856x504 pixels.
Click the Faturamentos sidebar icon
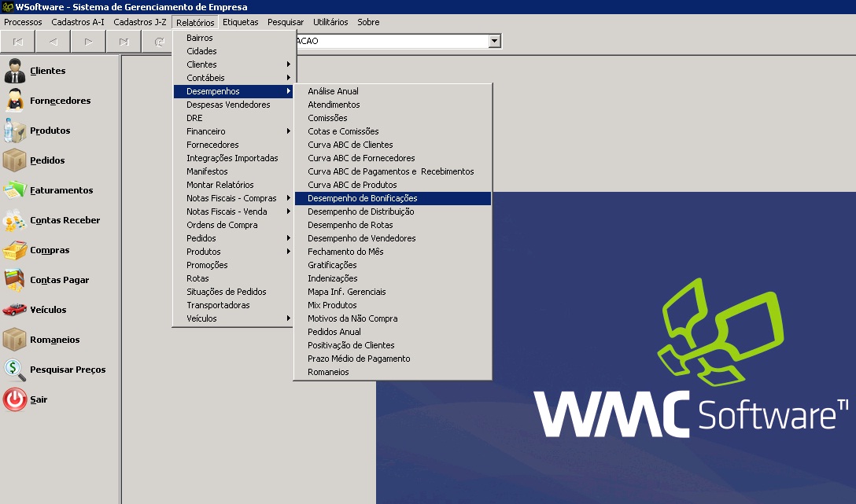15,190
